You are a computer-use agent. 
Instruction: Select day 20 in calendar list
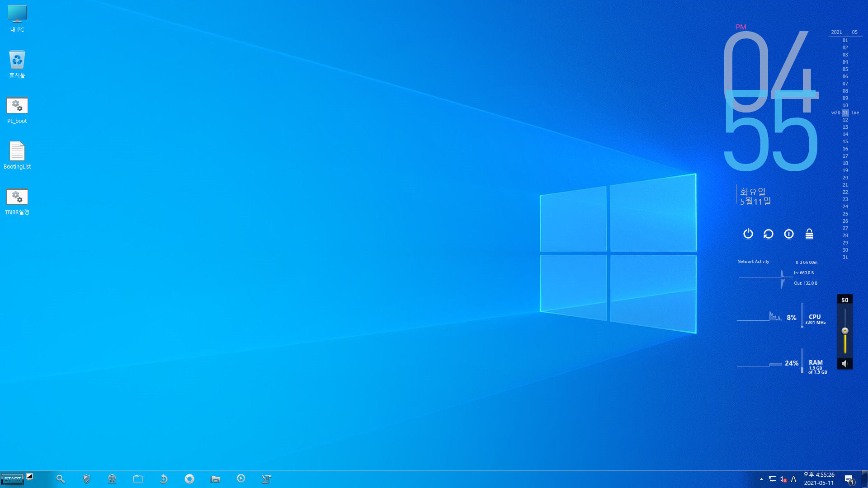845,178
